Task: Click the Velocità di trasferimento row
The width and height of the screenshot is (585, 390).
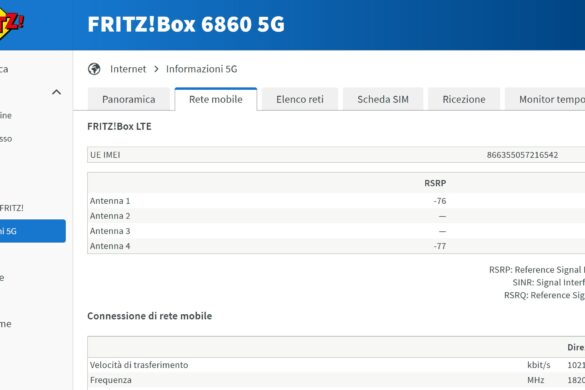Action: pyautogui.click(x=336, y=365)
